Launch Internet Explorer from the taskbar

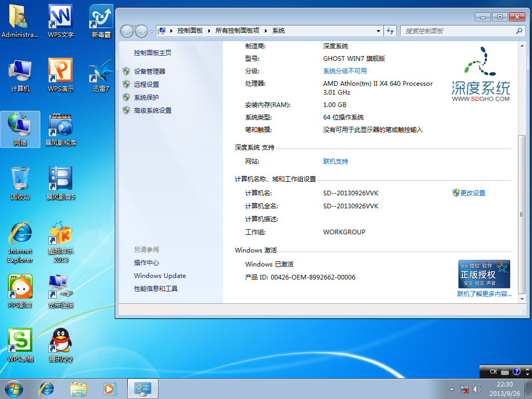coord(46,389)
